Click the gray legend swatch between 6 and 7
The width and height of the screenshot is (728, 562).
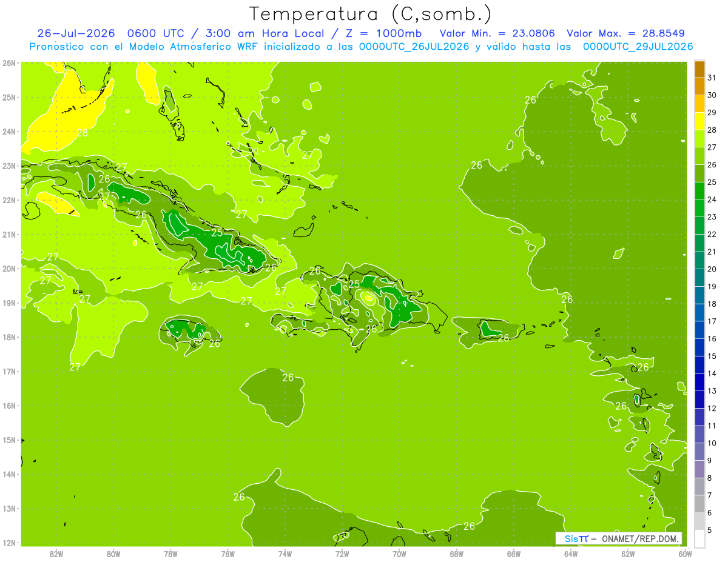(x=699, y=504)
